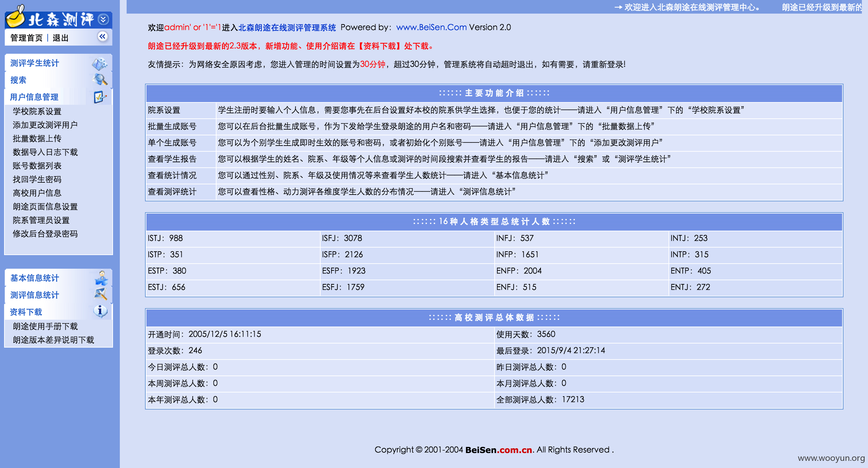The width and height of the screenshot is (868, 468).
Task: Click the 登录次数: 246 cell
Action: pos(320,351)
